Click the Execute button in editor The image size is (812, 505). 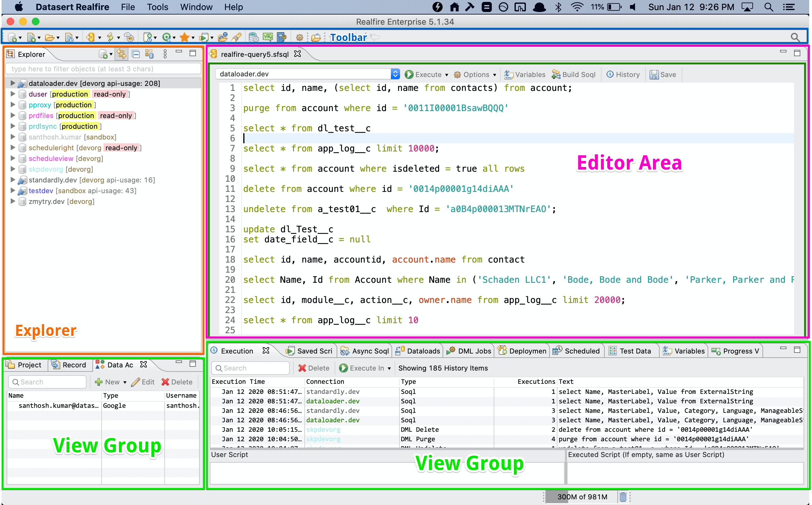pos(423,74)
